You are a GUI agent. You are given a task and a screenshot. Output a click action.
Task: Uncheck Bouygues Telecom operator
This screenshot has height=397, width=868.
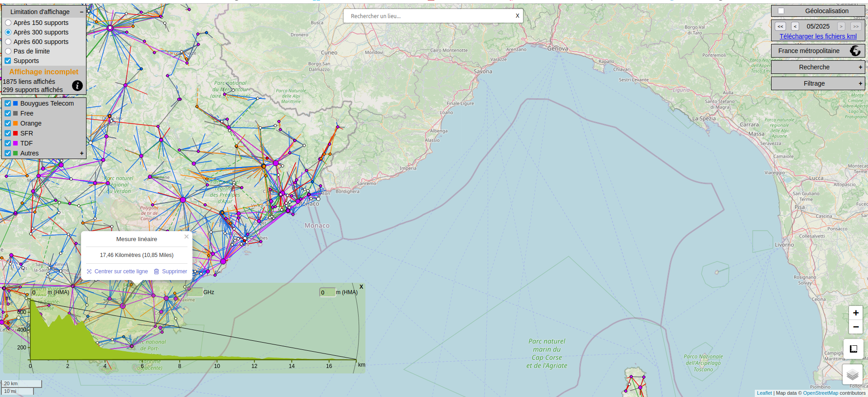tap(8, 103)
